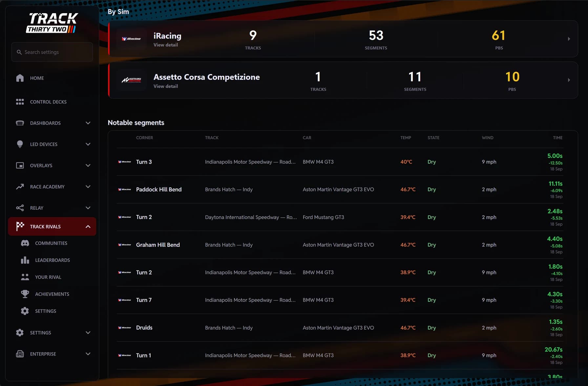Expand the Enterprise chevron
The image size is (588, 386).
88,354
